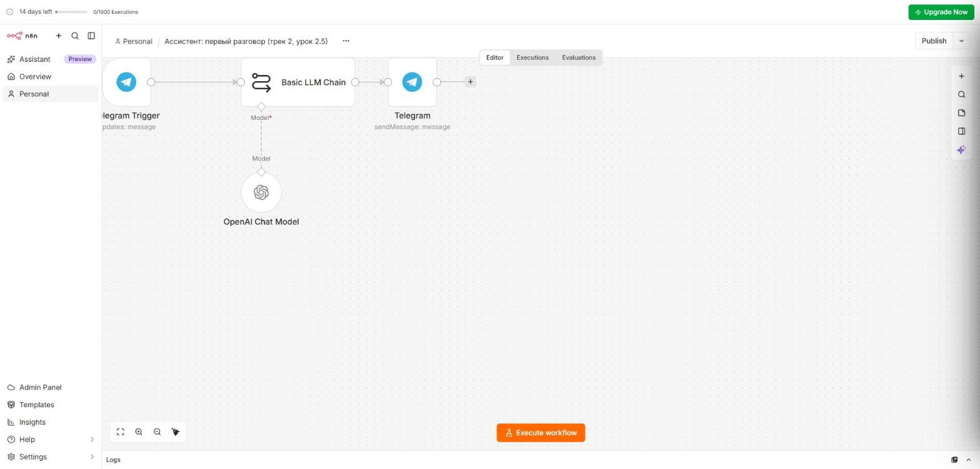This screenshot has height=469, width=980.
Task: Open the workflow actions three-dot menu
Action: [346, 41]
